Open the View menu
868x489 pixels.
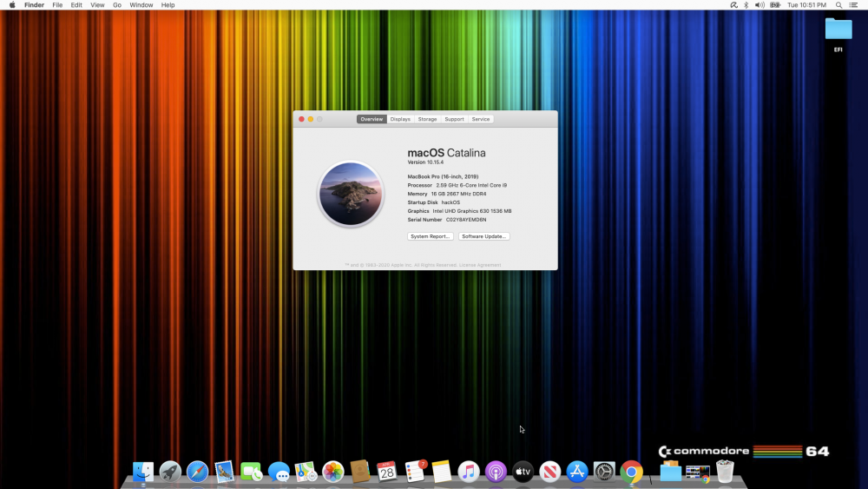point(97,5)
